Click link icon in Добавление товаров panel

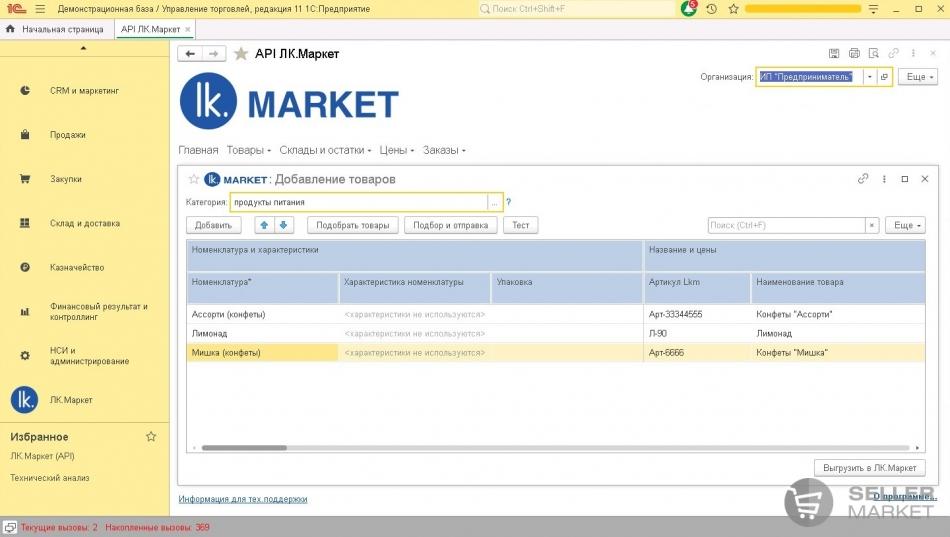pyautogui.click(x=863, y=179)
